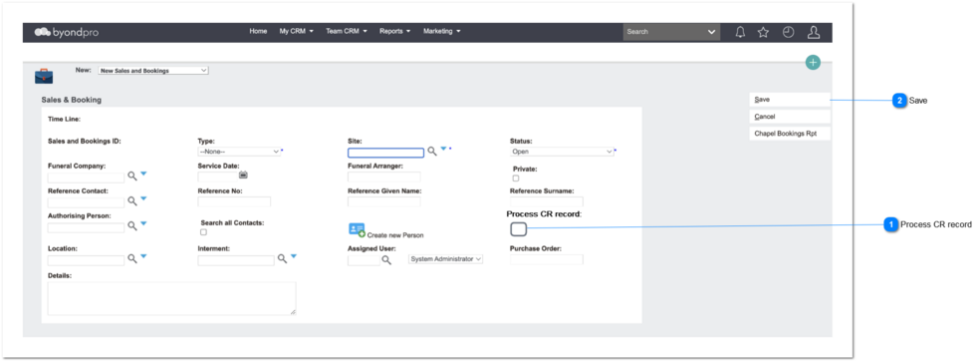The height and width of the screenshot is (362, 980).
Task: Open the Marketing menu
Action: pos(442,31)
